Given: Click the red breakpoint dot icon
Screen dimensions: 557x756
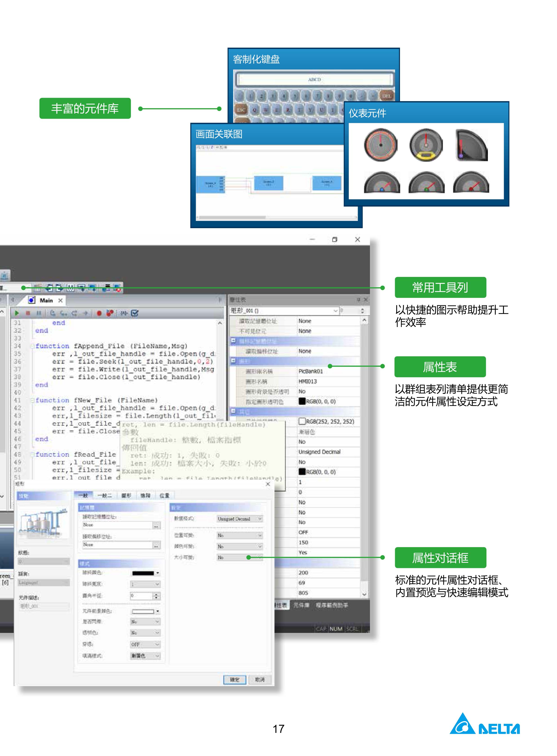Looking at the screenshot, I should pyautogui.click(x=99, y=313).
